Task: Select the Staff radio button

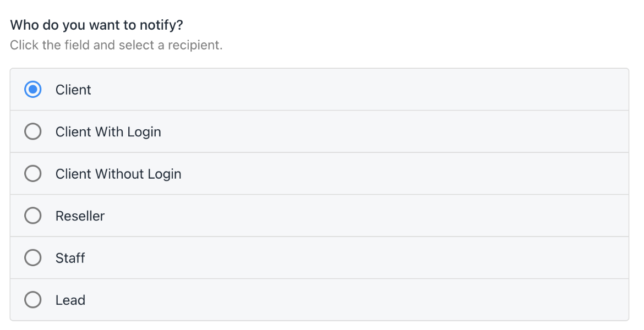Action: (x=33, y=258)
